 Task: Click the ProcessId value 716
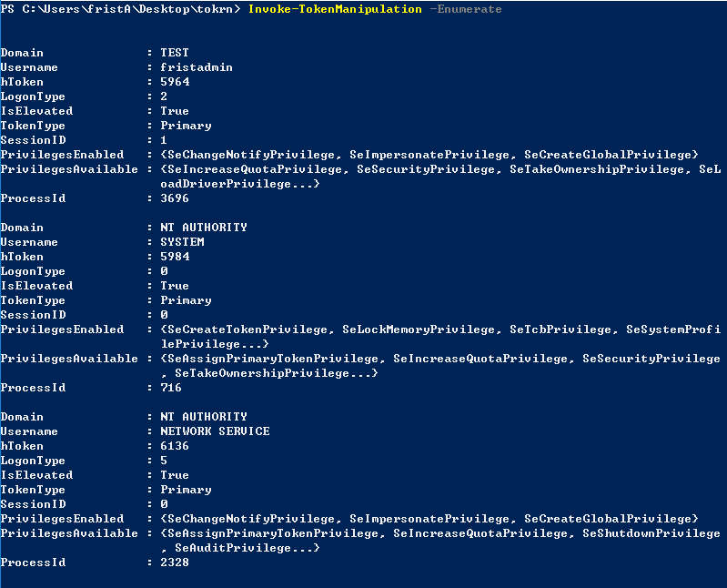coord(171,388)
